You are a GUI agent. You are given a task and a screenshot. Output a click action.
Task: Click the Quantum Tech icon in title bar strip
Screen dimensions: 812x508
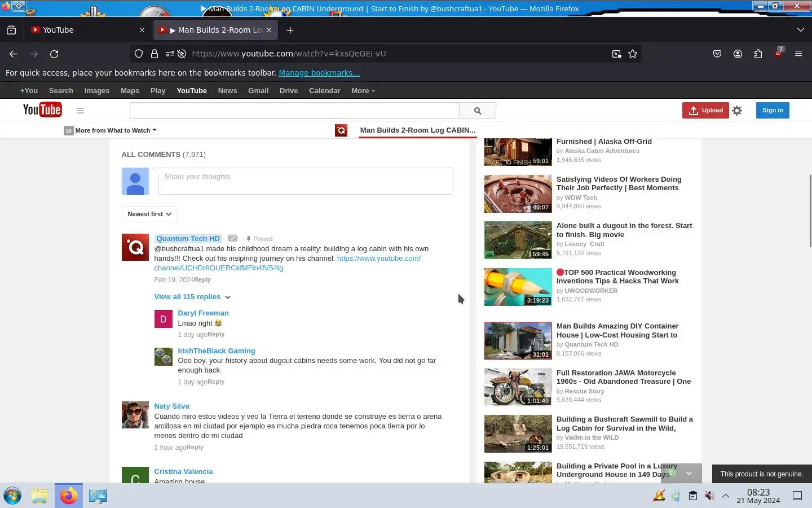(x=341, y=130)
